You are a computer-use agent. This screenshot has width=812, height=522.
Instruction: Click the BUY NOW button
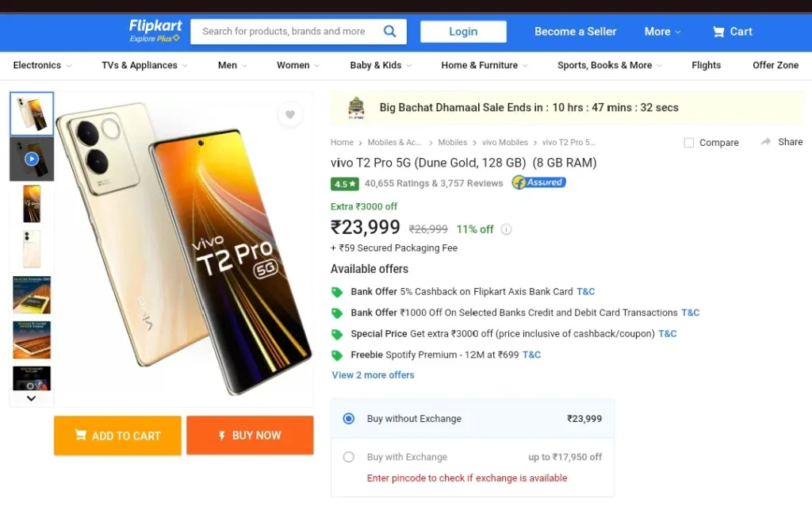[250, 436]
